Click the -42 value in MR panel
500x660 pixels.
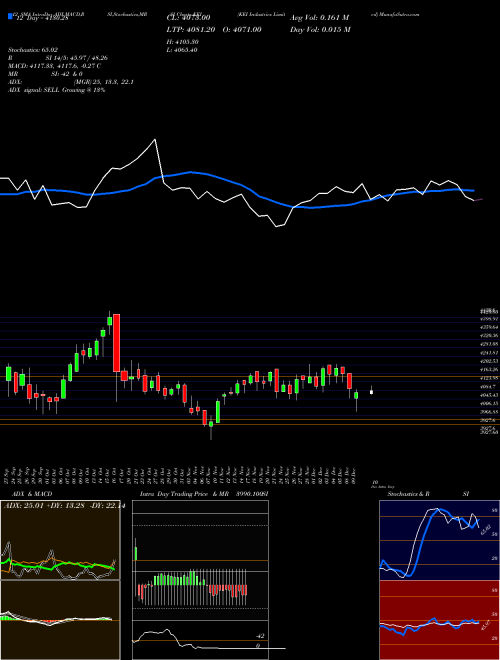260,636
